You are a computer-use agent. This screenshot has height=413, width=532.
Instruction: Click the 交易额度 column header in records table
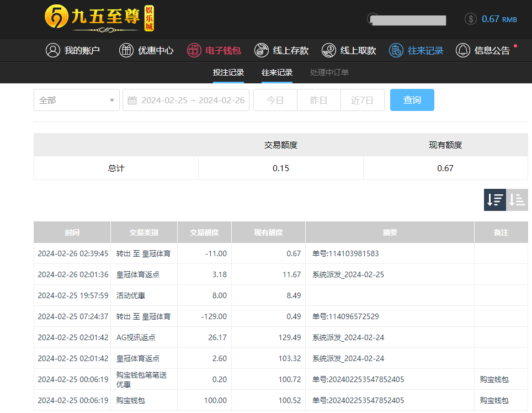pyautogui.click(x=204, y=232)
